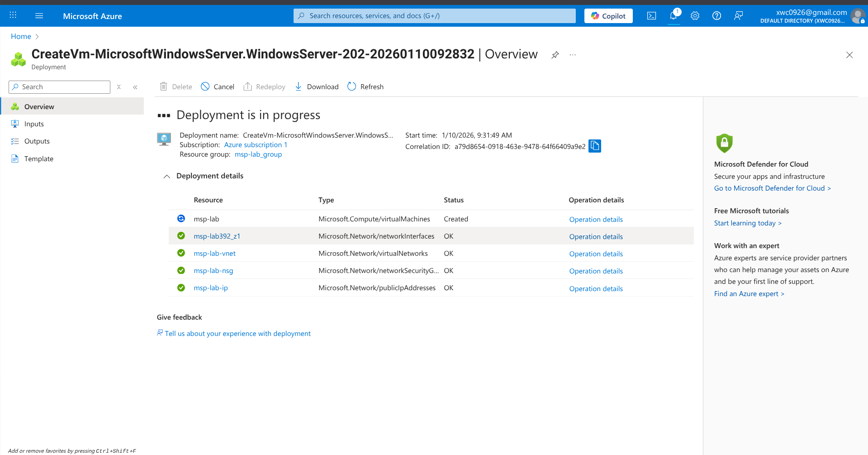
Task: Collapse the Deployment details section
Action: point(166,176)
